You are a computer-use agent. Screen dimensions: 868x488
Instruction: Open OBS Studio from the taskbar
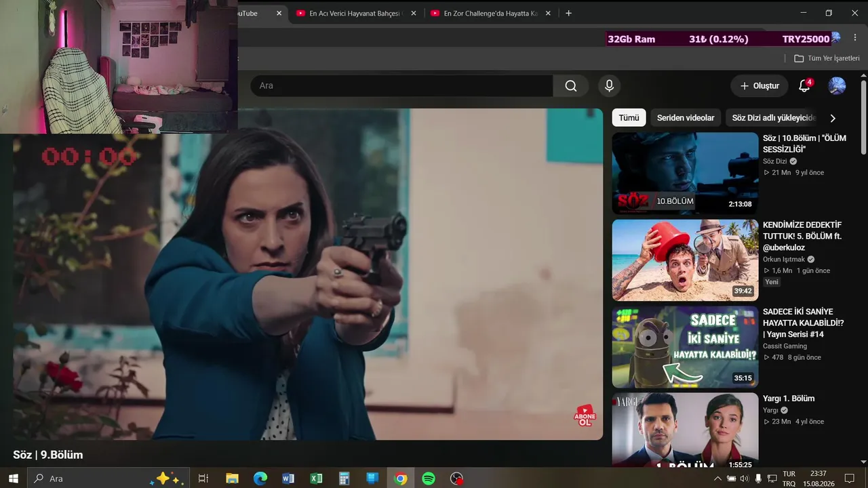point(457,479)
